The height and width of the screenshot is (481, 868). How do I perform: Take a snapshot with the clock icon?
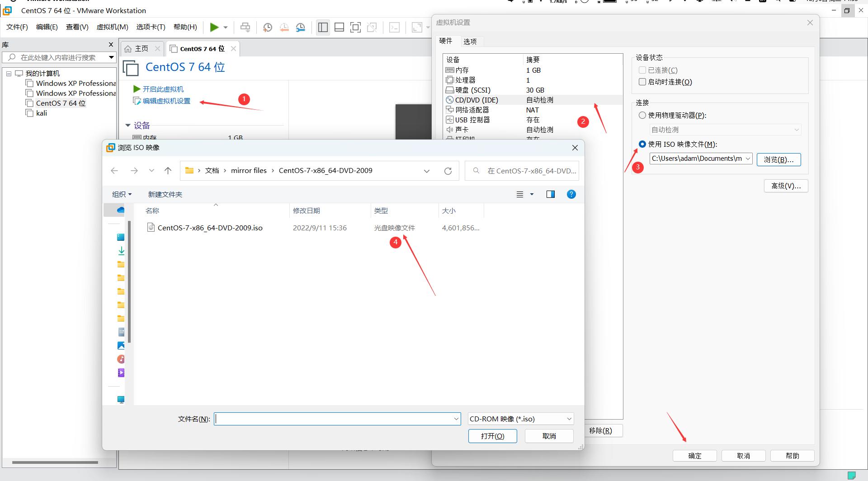click(268, 27)
